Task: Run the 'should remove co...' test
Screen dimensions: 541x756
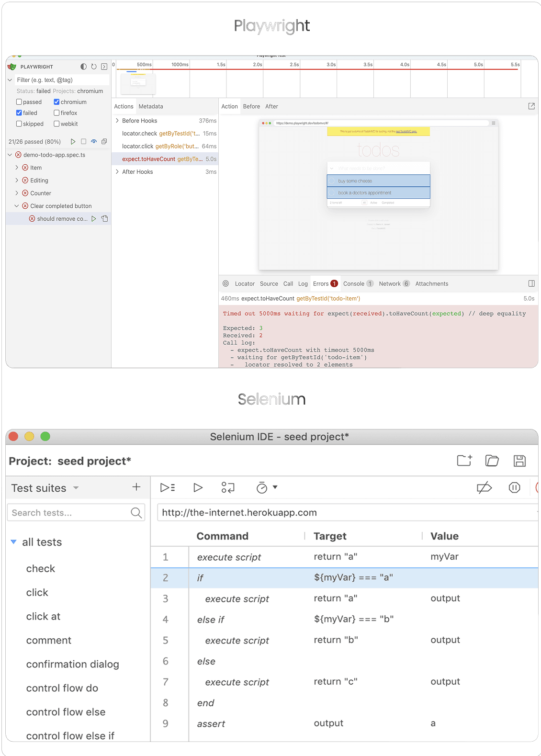Action: pyautogui.click(x=94, y=219)
